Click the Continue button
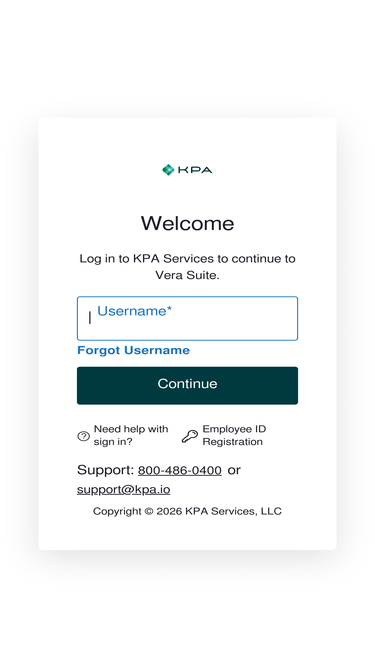Screen dimensions: 375x667 [188, 385]
